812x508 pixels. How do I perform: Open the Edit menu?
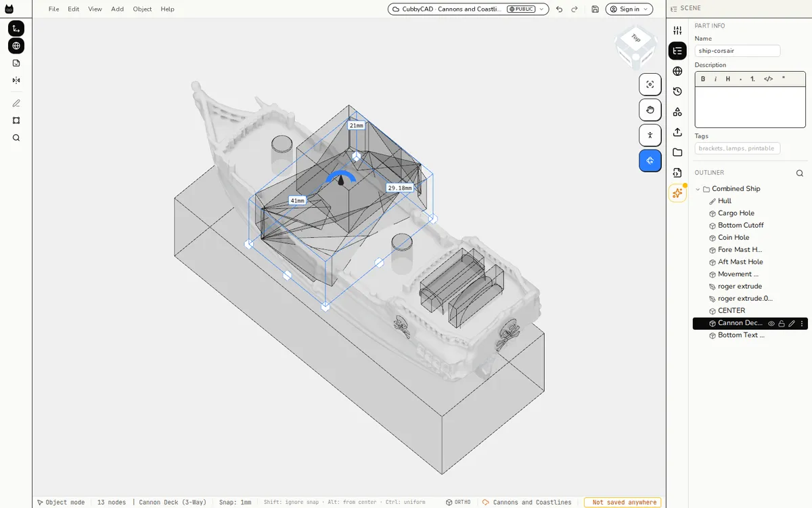click(74, 9)
